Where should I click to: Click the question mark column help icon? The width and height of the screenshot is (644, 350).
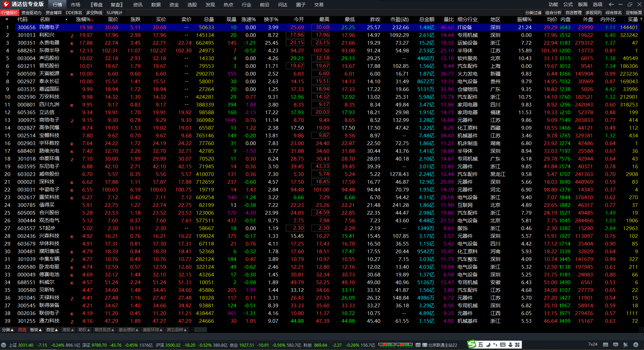(x=641, y=19)
